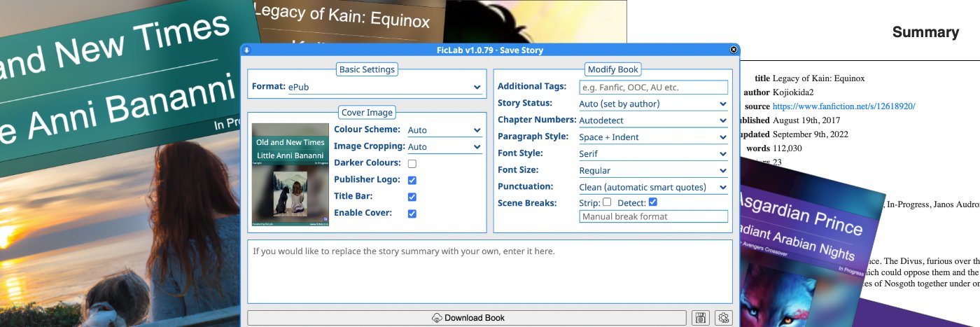Image resolution: width=980 pixels, height=327 pixels.
Task: Click the 'Summary' heading on background page
Action: (x=925, y=32)
